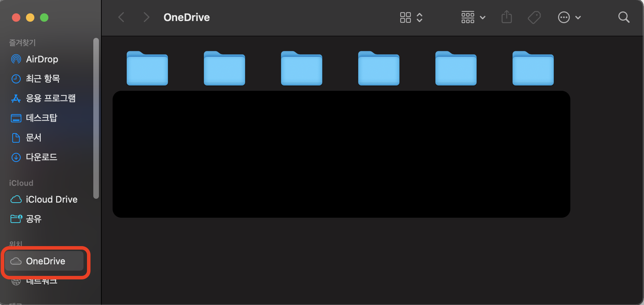The width and height of the screenshot is (644, 305).
Task: Click the AirDrop icon in the sidebar
Action: coord(16,59)
